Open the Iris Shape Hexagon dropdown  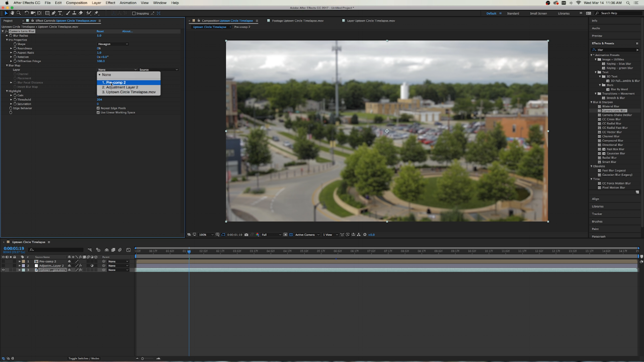point(113,44)
